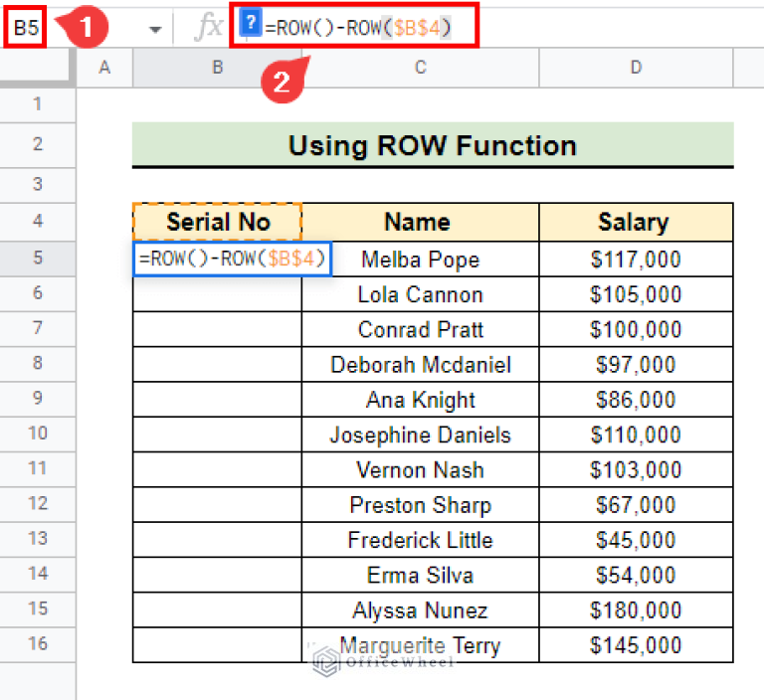Screen dimensions: 764x700
Task: Select column B header
Action: pyautogui.click(x=217, y=68)
